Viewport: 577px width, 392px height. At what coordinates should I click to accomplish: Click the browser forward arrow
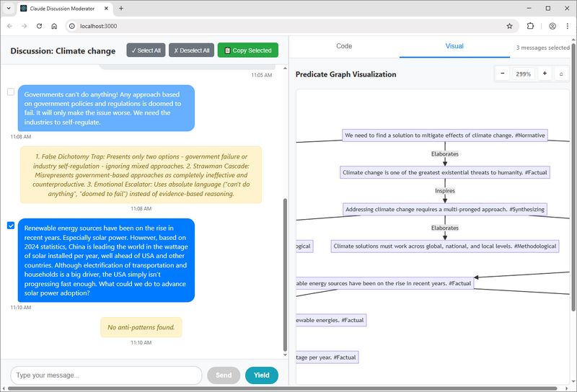click(x=25, y=26)
